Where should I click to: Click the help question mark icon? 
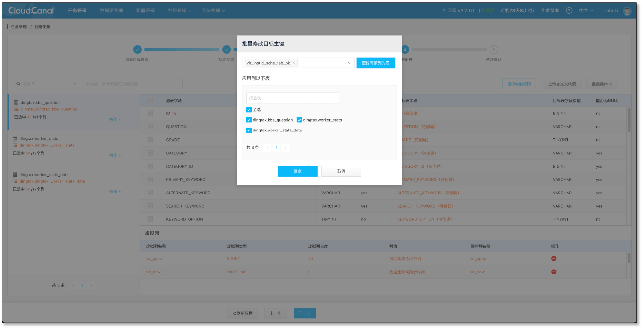click(569, 11)
